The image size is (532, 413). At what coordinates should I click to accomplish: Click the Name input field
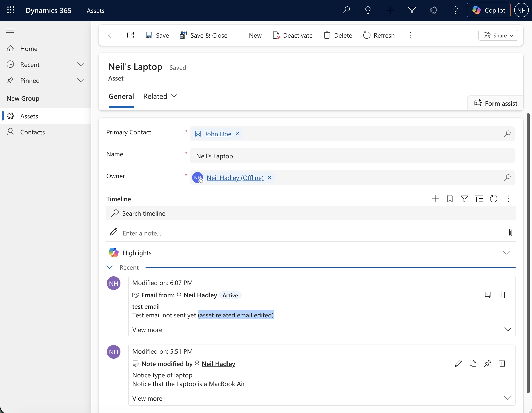352,156
